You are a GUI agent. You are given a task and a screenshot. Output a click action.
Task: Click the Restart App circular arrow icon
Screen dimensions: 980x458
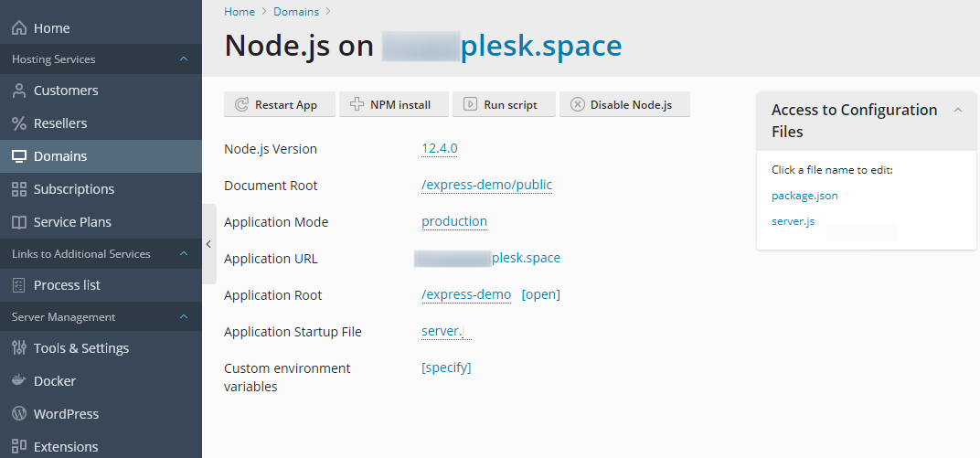click(241, 104)
